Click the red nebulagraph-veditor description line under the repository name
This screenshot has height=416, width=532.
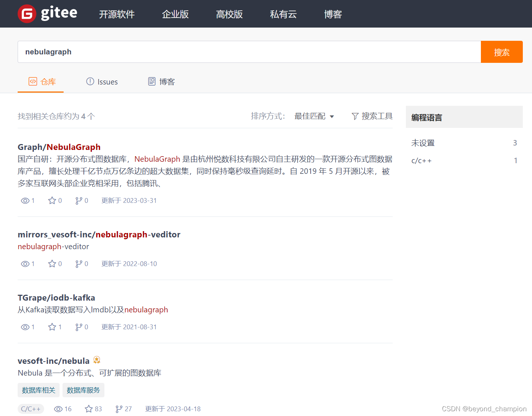(53, 247)
